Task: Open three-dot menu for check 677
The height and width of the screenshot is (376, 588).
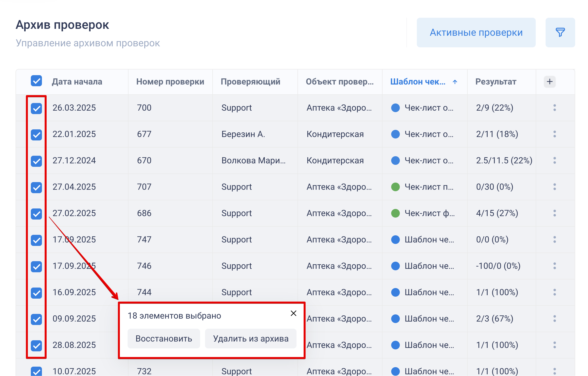Action: [x=554, y=134]
